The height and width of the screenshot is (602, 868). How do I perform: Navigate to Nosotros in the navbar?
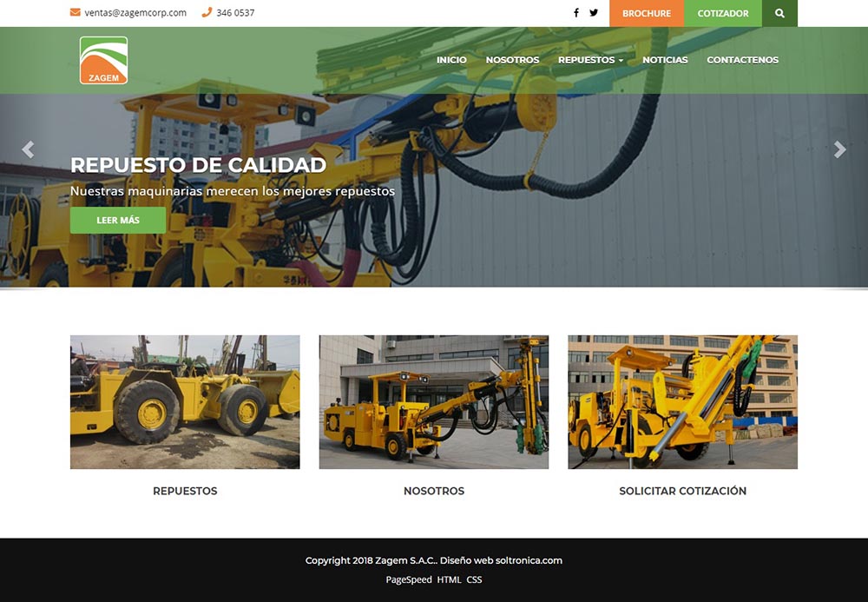click(x=512, y=60)
